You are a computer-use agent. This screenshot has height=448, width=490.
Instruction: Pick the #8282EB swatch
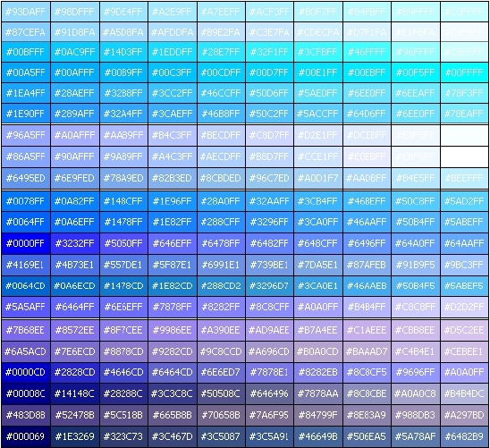point(318,372)
